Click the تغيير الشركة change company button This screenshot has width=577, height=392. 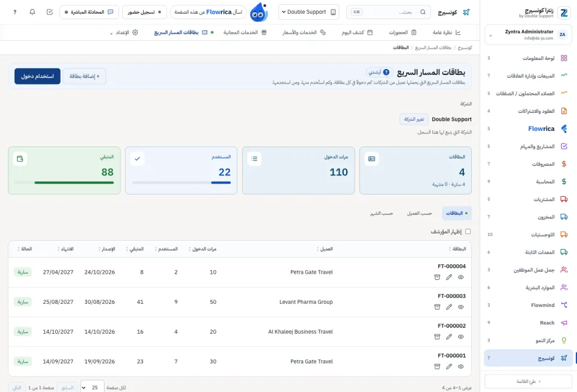tap(414, 119)
